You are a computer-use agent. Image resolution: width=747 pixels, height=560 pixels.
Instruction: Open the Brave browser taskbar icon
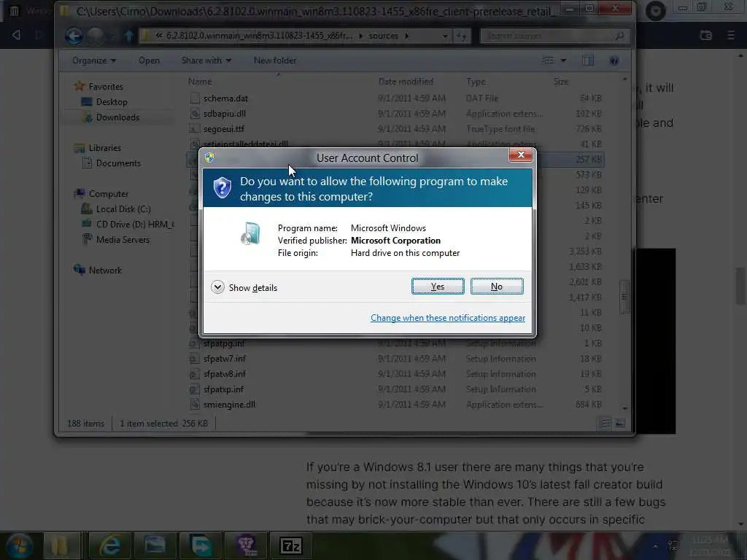point(247,545)
